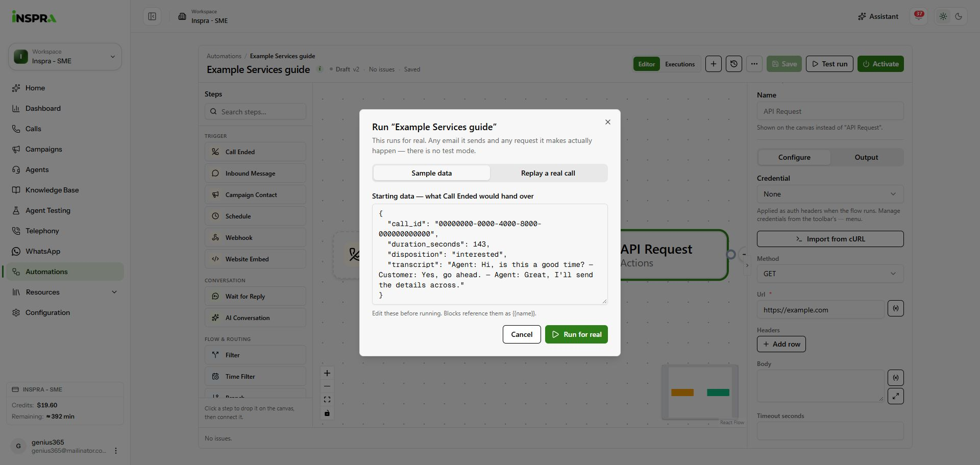Expand the Workspace Inspra - SME selector

point(65,57)
